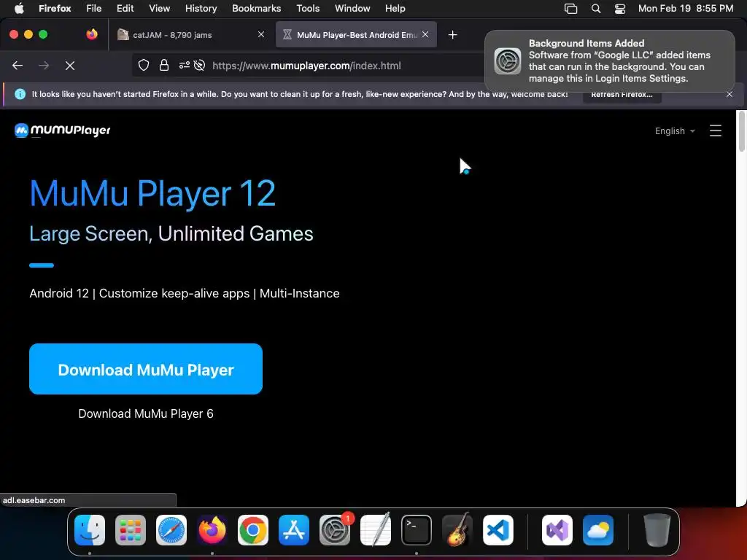Open tracking protection shield icon
747x560 pixels.
point(144,65)
